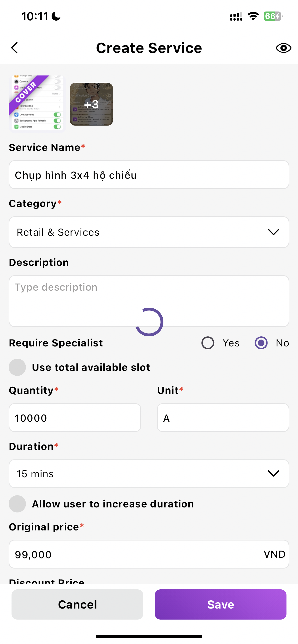The height and width of the screenshot is (644, 298).
Task: Tap the cellular signal icon
Action: [x=236, y=17]
